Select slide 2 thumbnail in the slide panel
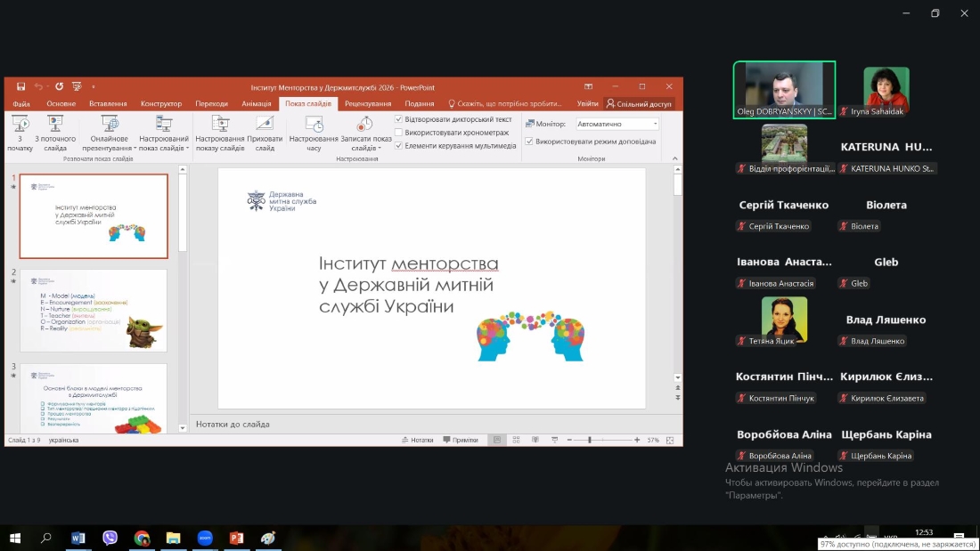Image resolution: width=980 pixels, height=551 pixels. tap(93, 311)
